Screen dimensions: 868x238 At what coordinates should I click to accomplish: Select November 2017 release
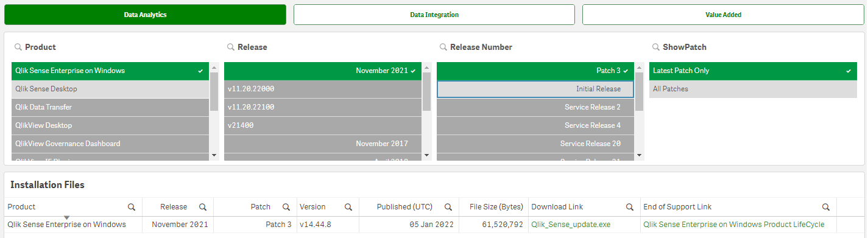(x=323, y=144)
